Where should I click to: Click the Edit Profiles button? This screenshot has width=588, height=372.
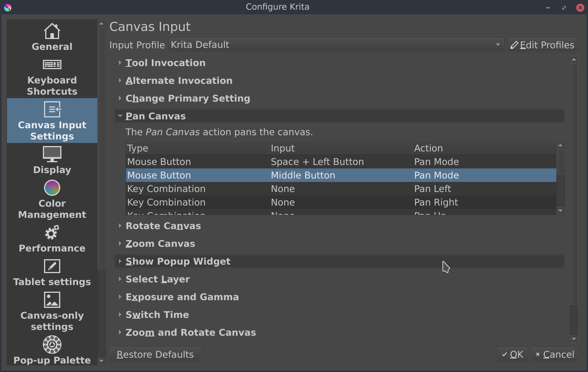tap(542, 45)
